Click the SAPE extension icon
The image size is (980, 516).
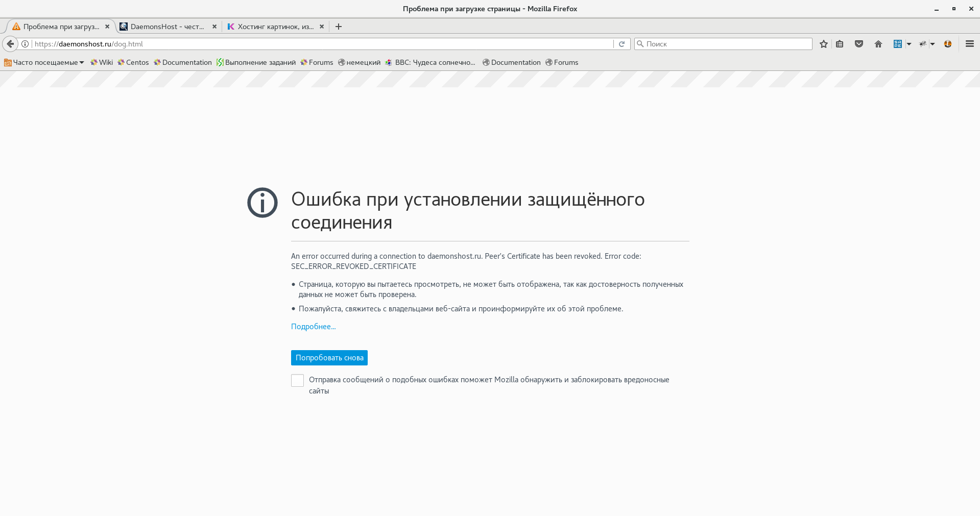coord(897,44)
